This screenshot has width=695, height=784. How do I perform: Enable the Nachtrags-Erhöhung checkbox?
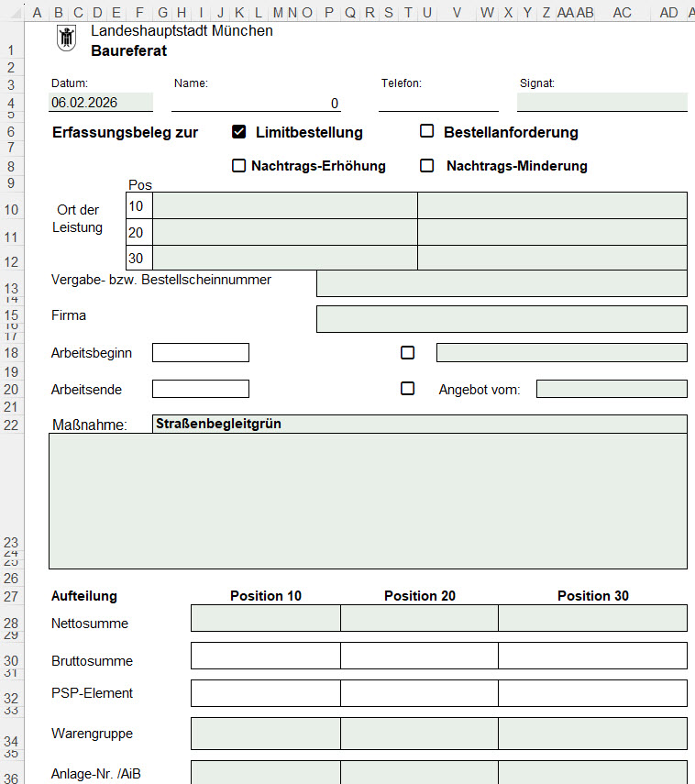coord(239,166)
